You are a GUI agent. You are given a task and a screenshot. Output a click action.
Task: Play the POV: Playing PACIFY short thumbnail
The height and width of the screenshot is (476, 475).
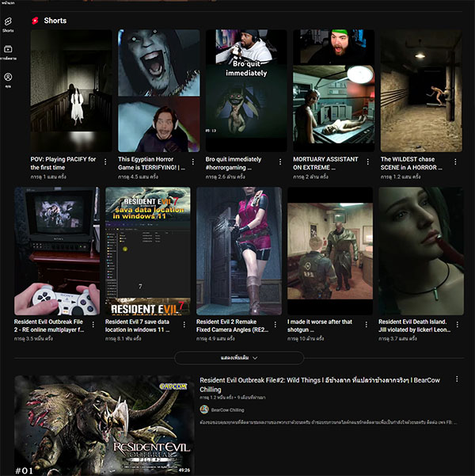[x=71, y=90]
